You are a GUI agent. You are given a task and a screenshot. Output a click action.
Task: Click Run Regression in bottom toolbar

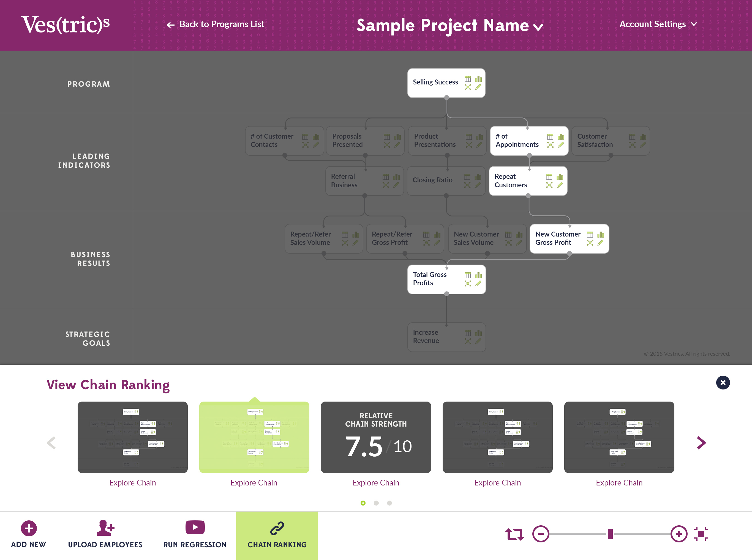point(195,534)
